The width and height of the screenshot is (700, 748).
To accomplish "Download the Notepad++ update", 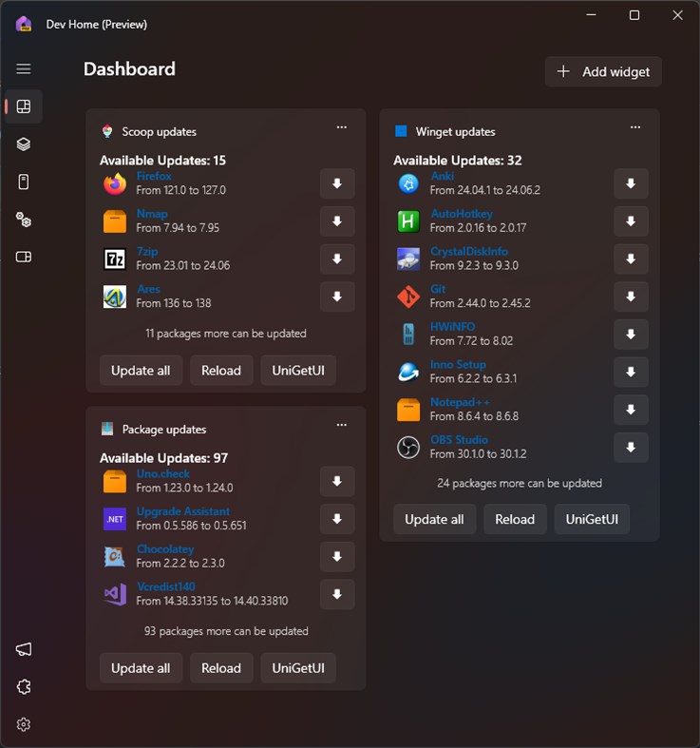I will pyautogui.click(x=631, y=410).
